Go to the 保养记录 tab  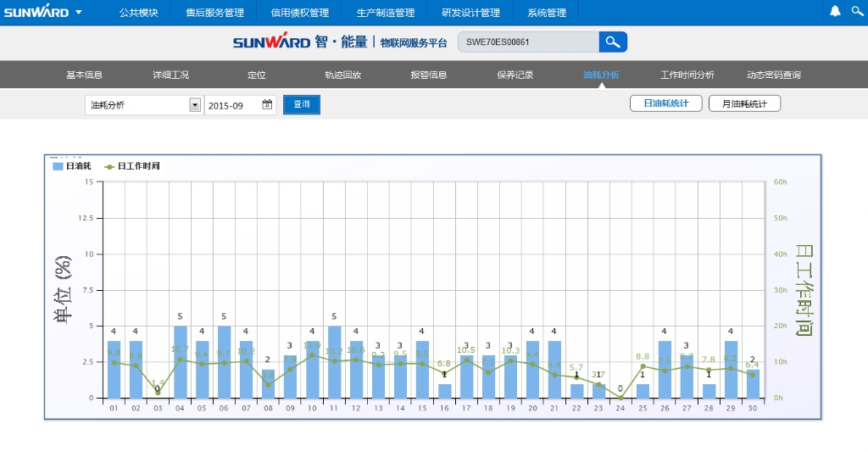515,75
